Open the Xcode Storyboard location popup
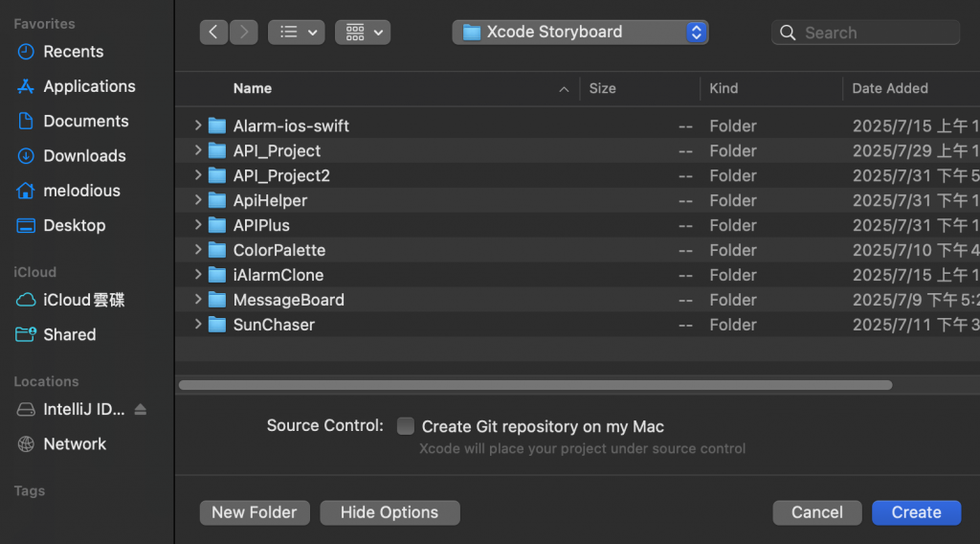 (580, 33)
